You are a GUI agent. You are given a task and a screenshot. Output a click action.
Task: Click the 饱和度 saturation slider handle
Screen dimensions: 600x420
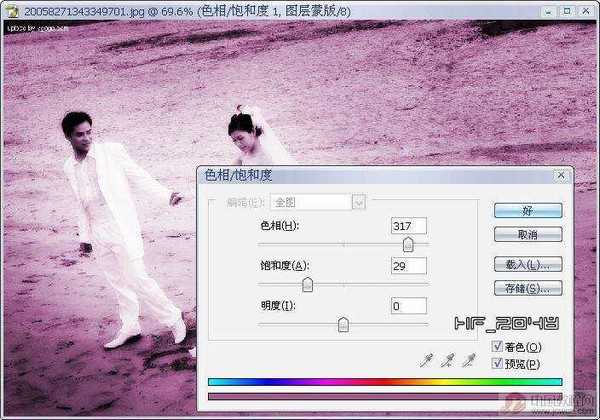point(307,284)
